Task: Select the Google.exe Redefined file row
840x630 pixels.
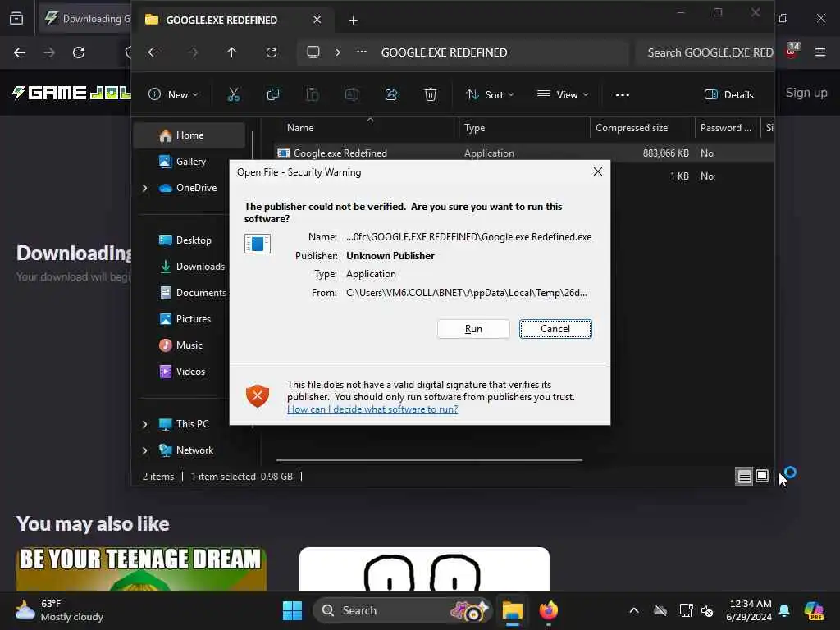Action: click(x=524, y=153)
